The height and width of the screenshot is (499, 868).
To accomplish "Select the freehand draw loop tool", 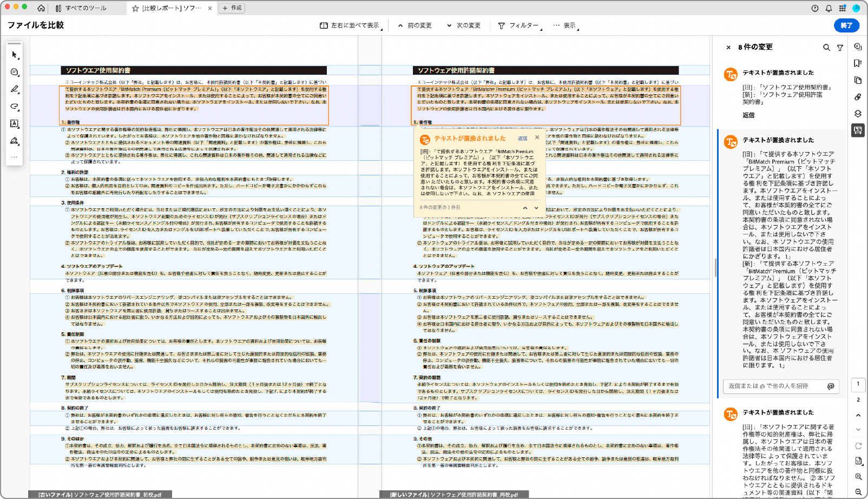I will 15,107.
